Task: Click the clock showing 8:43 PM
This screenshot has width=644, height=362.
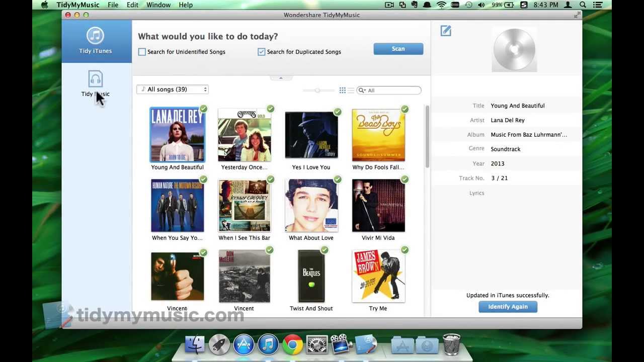Action: click(x=546, y=5)
